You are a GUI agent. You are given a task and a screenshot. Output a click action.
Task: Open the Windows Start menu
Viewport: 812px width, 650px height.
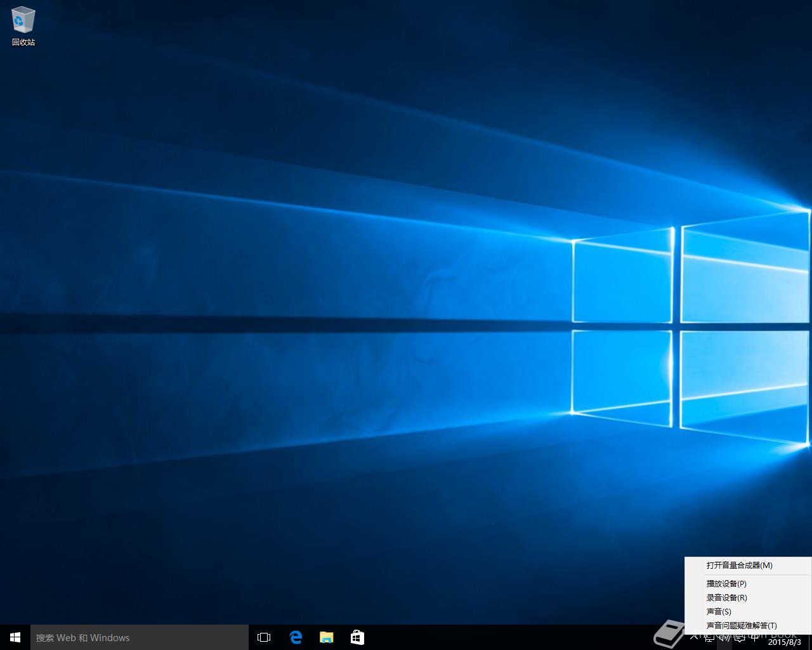coord(15,637)
